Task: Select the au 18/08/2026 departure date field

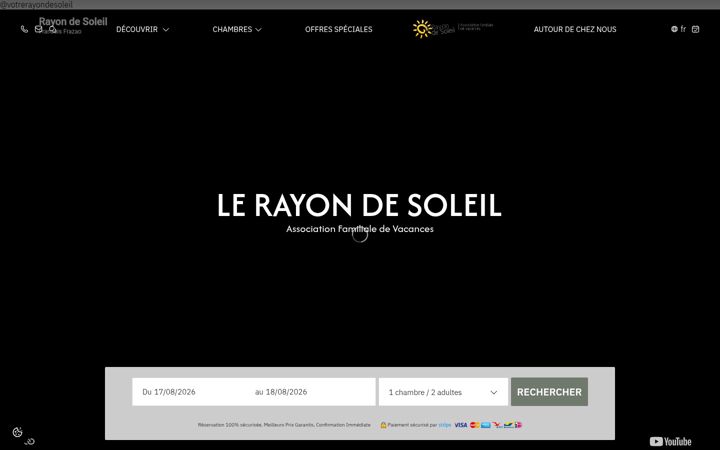Action: pyautogui.click(x=281, y=392)
